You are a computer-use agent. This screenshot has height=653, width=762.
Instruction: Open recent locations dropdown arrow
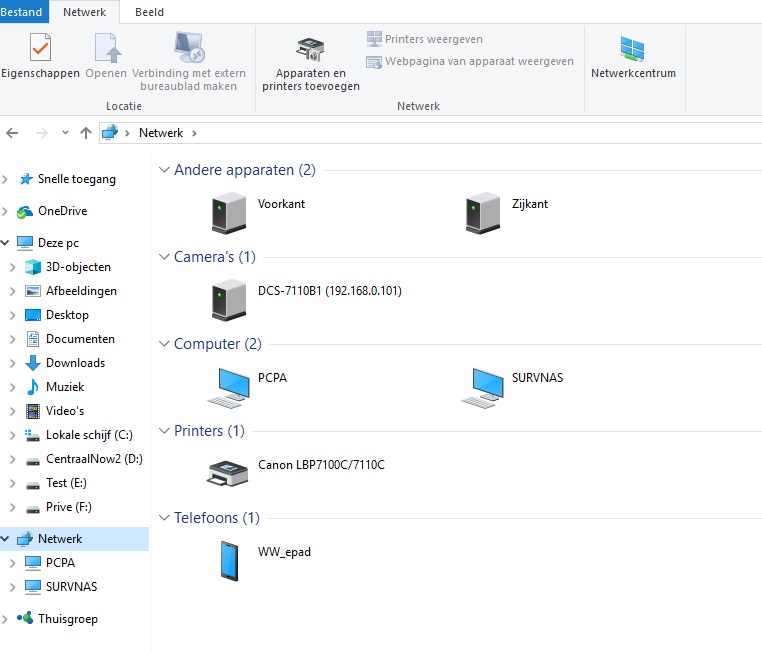coord(65,133)
